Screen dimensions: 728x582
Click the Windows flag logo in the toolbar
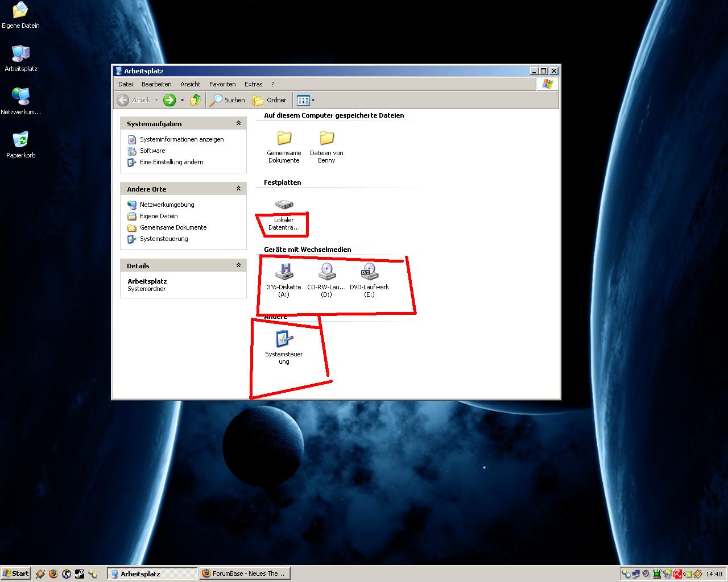[x=548, y=84]
